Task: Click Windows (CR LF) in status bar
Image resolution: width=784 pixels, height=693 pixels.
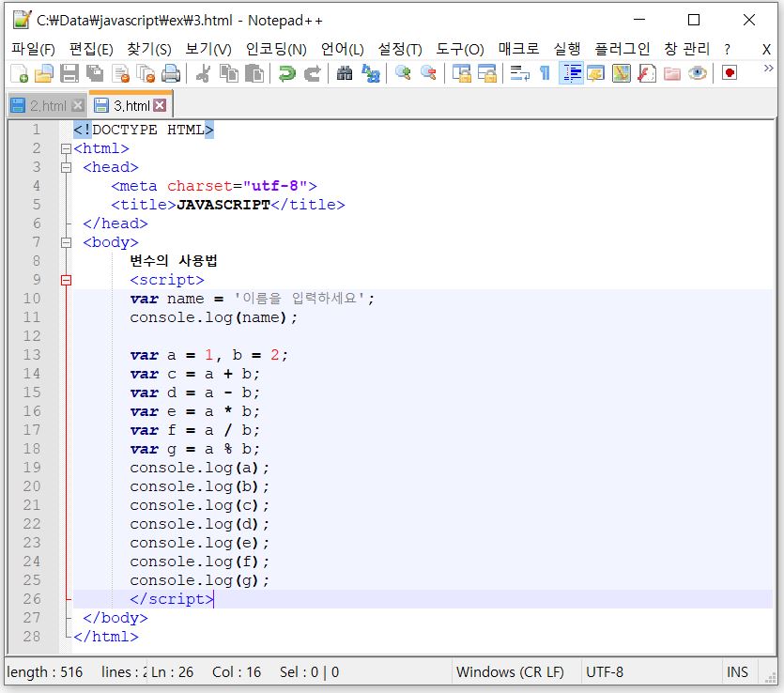Action: pyautogui.click(x=510, y=672)
